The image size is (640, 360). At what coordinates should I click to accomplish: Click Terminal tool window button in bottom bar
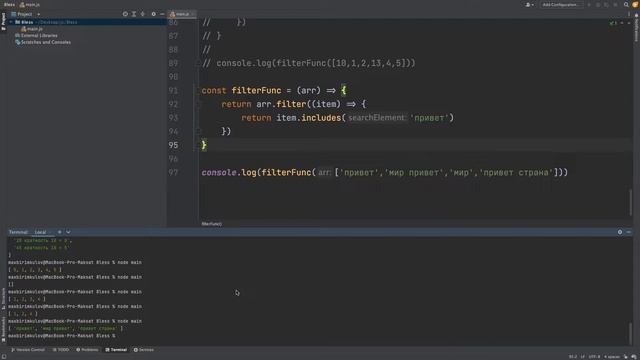(x=116, y=350)
